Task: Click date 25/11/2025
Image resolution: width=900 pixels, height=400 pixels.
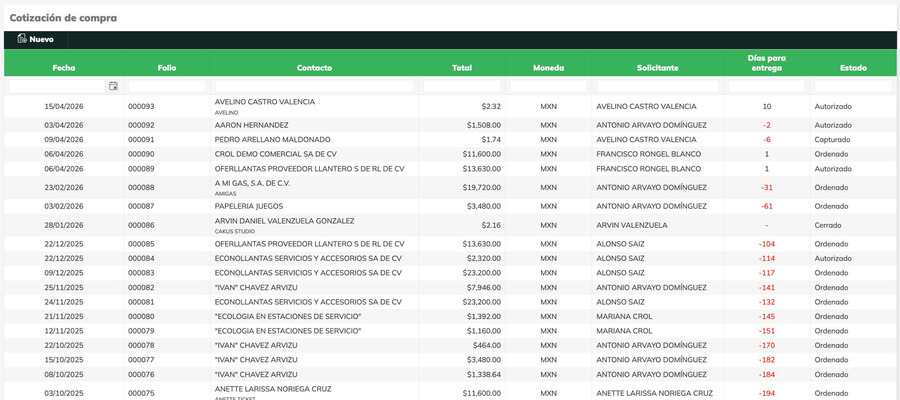Action: coord(64,288)
